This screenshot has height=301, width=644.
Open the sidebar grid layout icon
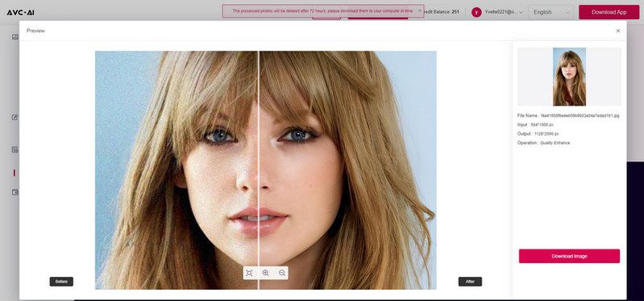(x=15, y=150)
